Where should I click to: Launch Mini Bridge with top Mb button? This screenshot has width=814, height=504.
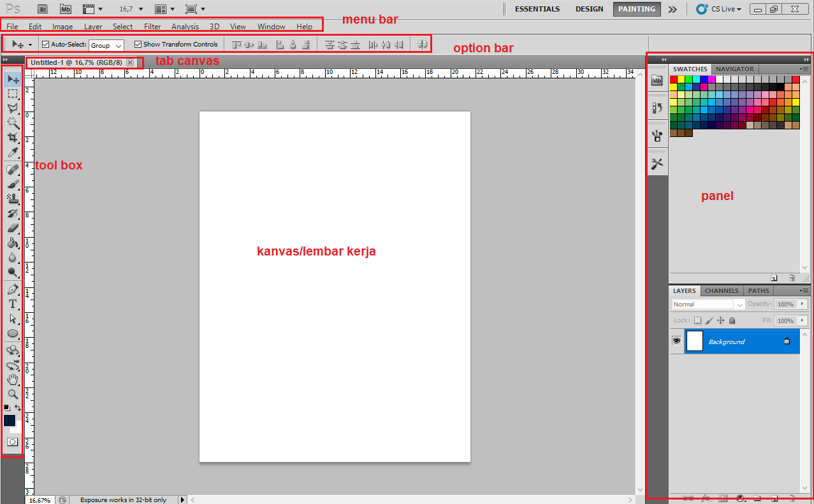pyautogui.click(x=66, y=9)
